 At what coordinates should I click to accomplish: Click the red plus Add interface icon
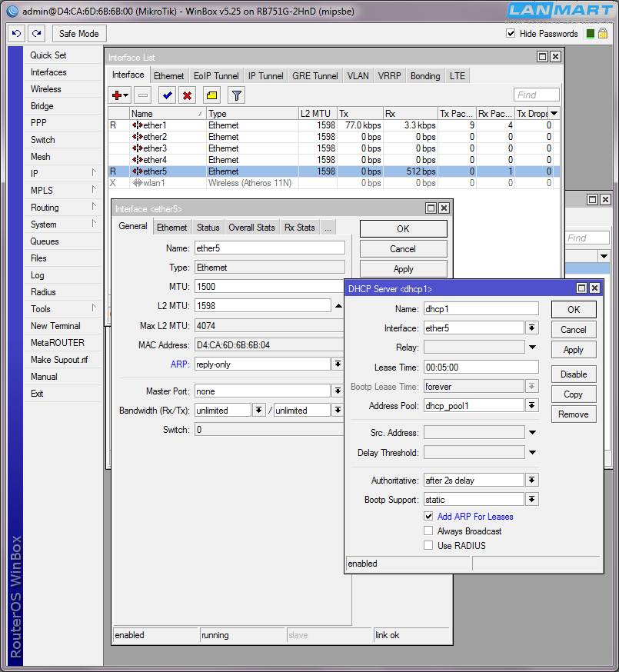coord(118,95)
